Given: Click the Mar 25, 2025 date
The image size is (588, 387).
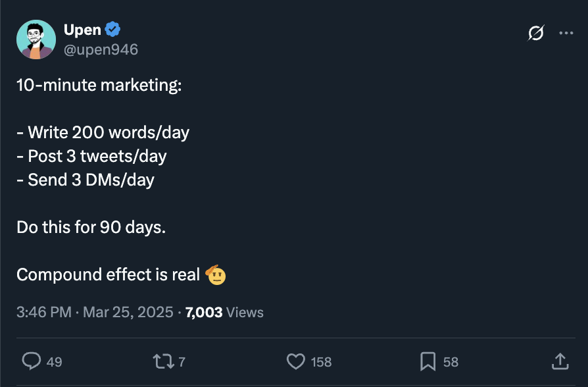Looking at the screenshot, I should [x=128, y=313].
